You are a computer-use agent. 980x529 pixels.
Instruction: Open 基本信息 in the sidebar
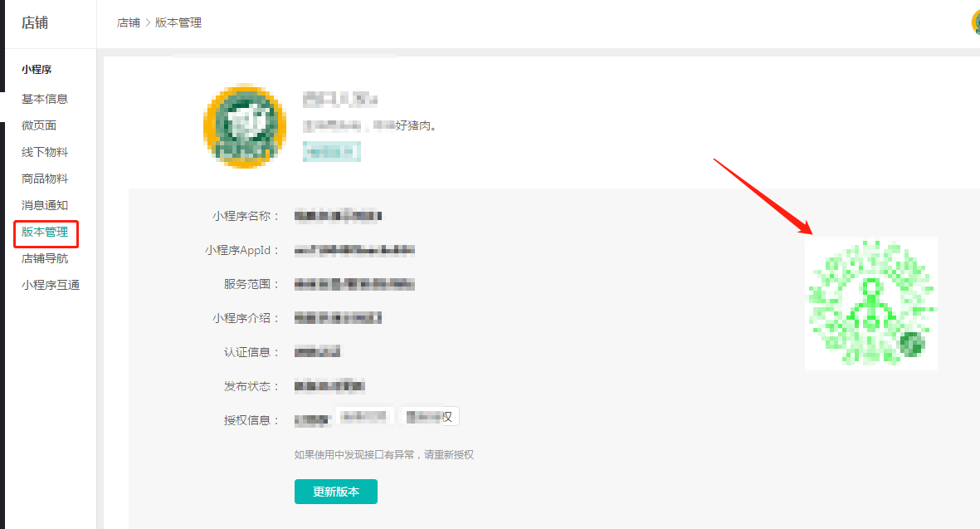coord(45,99)
